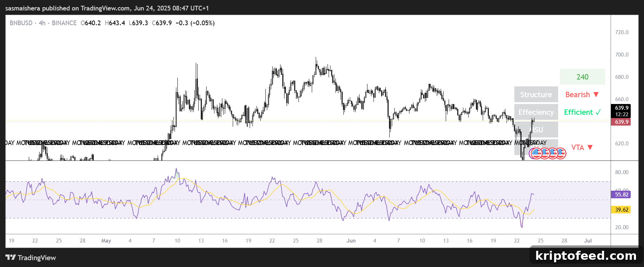Click the red down triangle beside Bearish
The width and height of the screenshot is (644, 267).
pyautogui.click(x=596, y=95)
